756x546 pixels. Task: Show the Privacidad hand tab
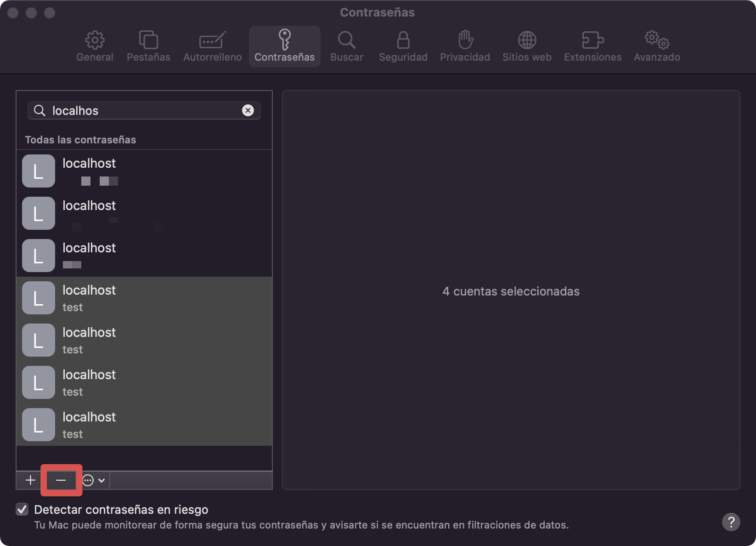[x=465, y=46]
